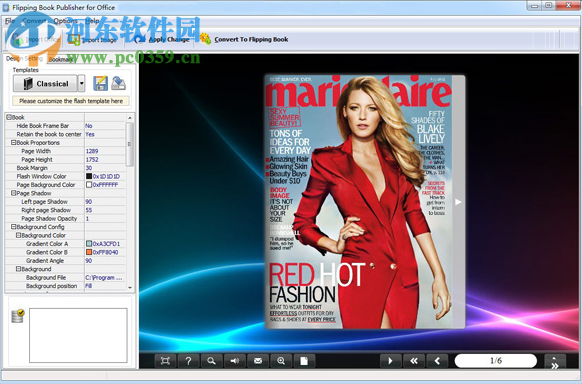Click the zoom in magnifier icon

coord(281,361)
